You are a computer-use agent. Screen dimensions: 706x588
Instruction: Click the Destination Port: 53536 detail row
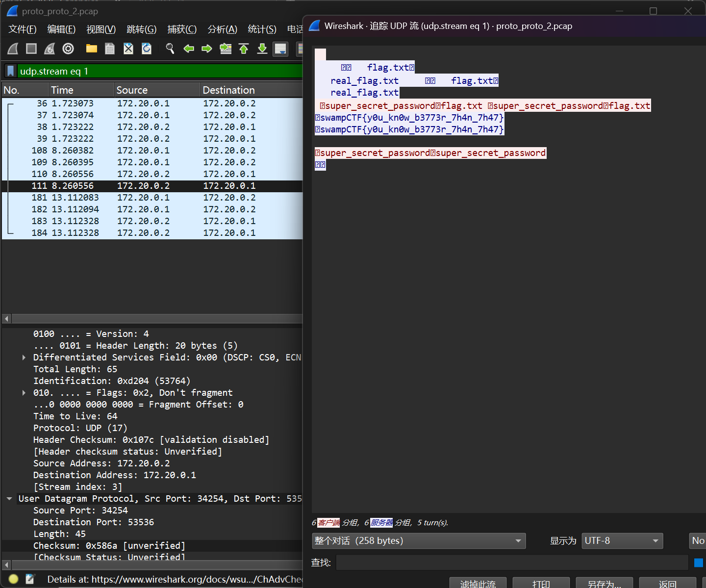(94, 522)
